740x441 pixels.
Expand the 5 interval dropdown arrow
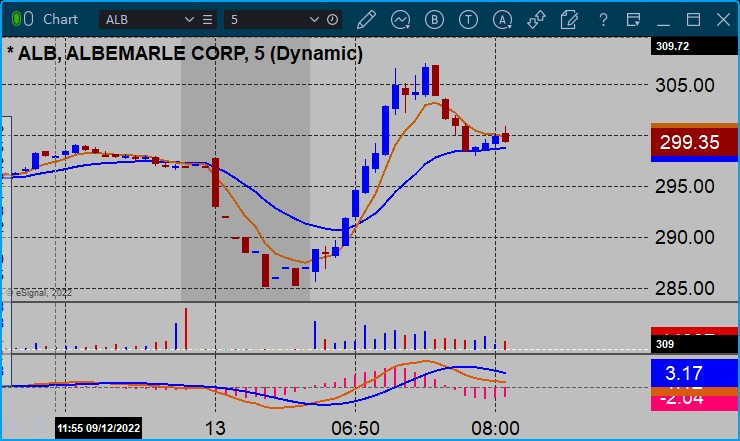click(314, 19)
